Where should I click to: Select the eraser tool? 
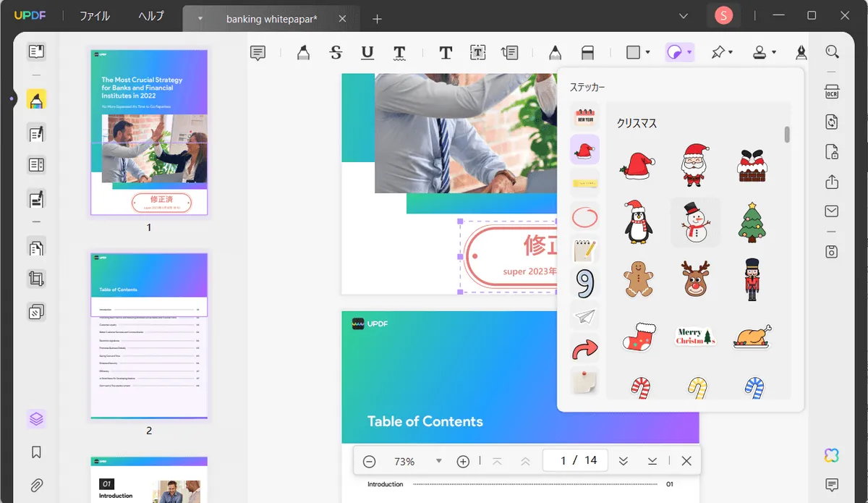tap(587, 52)
